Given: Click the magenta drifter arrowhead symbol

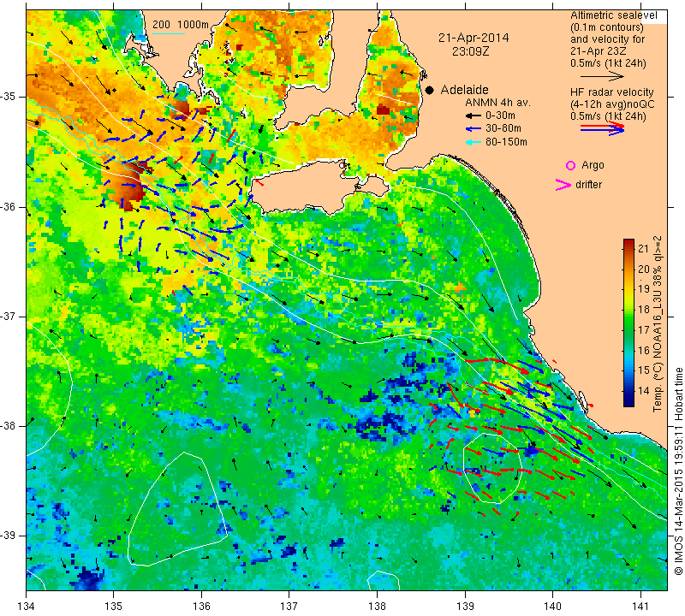Looking at the screenshot, I should click(563, 185).
